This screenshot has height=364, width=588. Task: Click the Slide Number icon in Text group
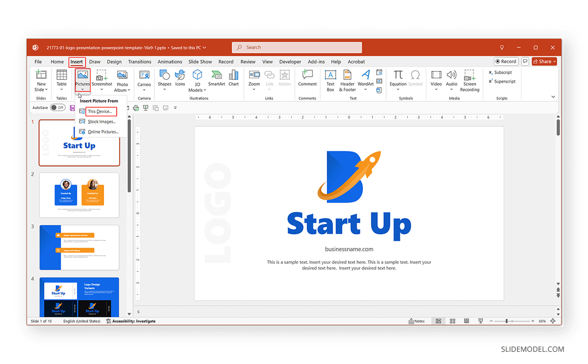pyautogui.click(x=379, y=81)
